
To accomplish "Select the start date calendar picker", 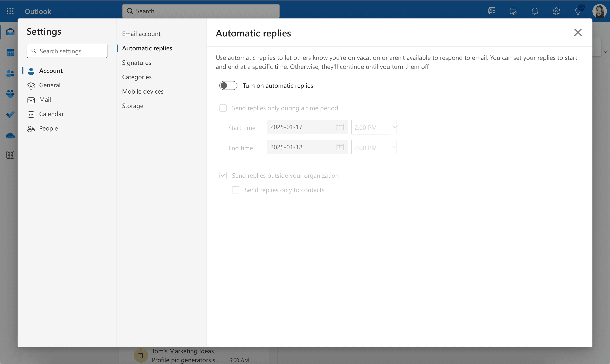I will 340,127.
